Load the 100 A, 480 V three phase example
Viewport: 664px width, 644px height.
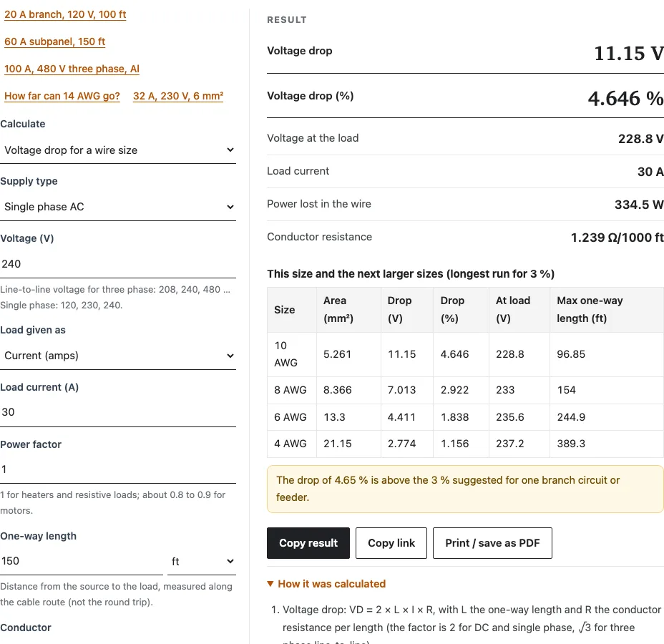[72, 69]
